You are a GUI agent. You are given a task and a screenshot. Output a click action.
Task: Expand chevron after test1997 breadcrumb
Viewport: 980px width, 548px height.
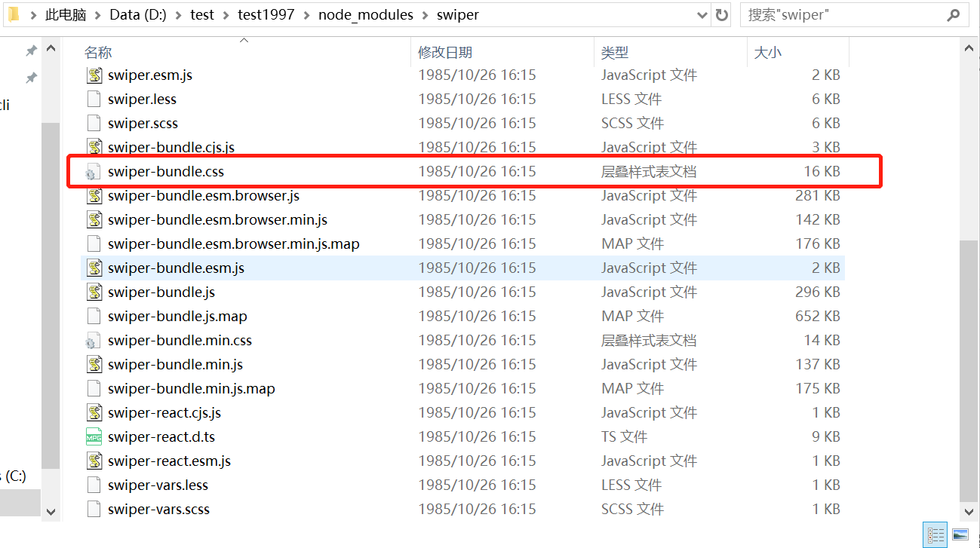point(307,15)
